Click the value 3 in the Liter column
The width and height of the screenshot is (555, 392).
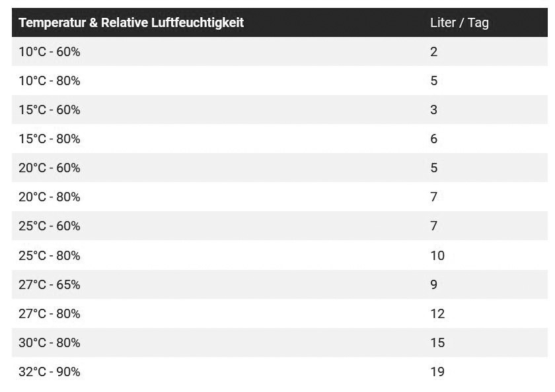point(434,110)
